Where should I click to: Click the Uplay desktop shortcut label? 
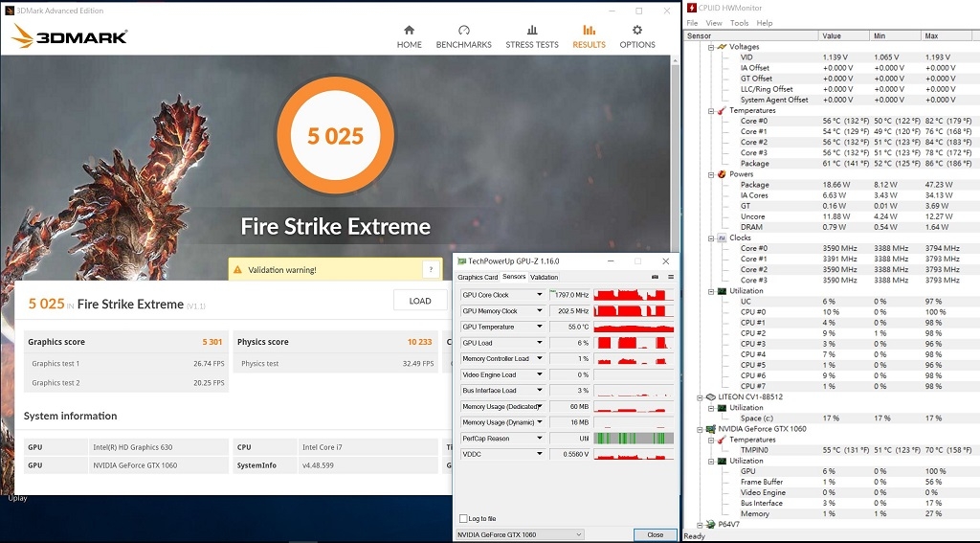click(x=17, y=498)
